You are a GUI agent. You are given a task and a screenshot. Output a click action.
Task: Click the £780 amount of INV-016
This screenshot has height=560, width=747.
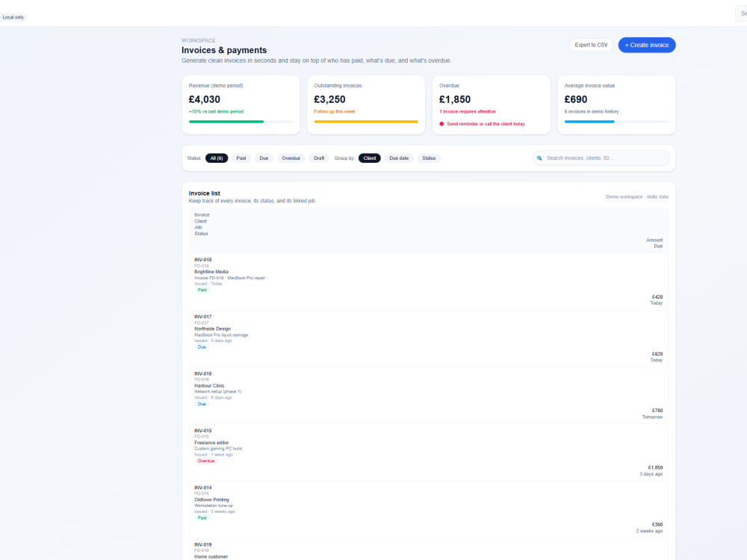(657, 411)
